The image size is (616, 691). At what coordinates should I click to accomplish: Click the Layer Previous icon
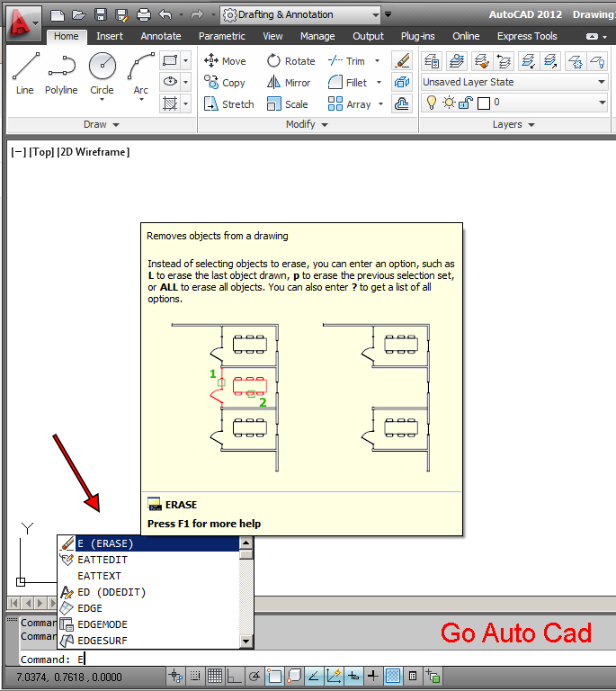504,61
